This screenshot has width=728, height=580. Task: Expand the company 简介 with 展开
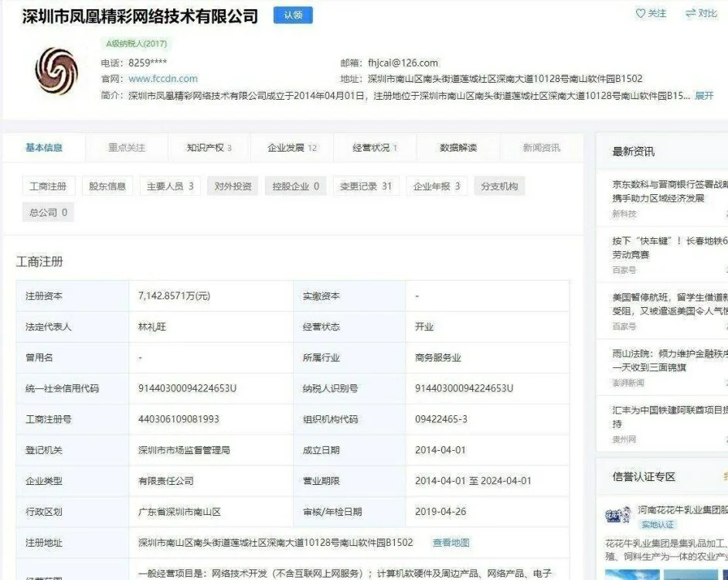pos(704,96)
